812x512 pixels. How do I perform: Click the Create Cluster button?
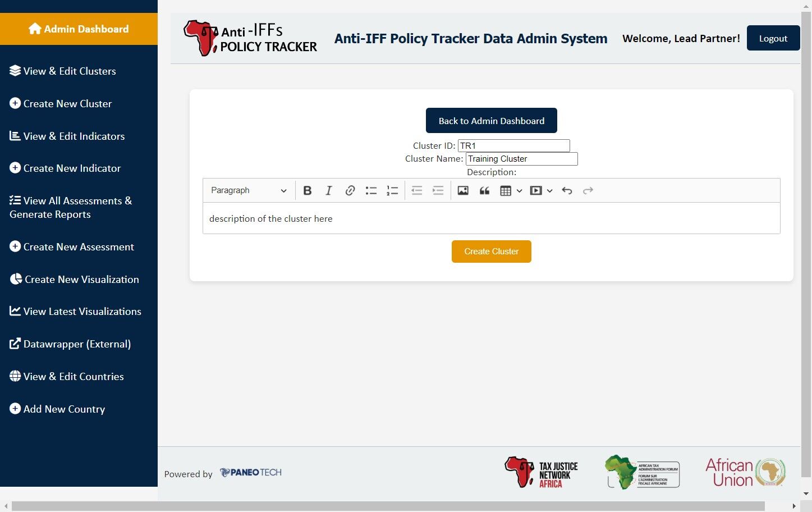pos(492,252)
